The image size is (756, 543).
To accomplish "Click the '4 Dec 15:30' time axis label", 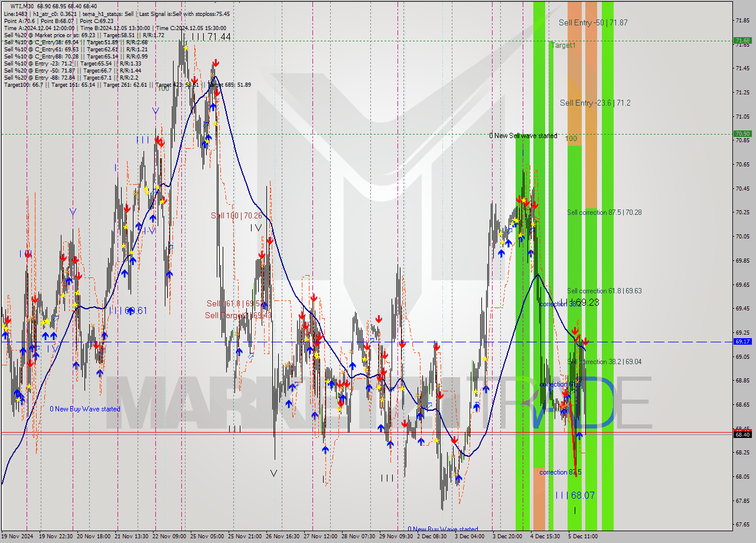I will coord(545,537).
